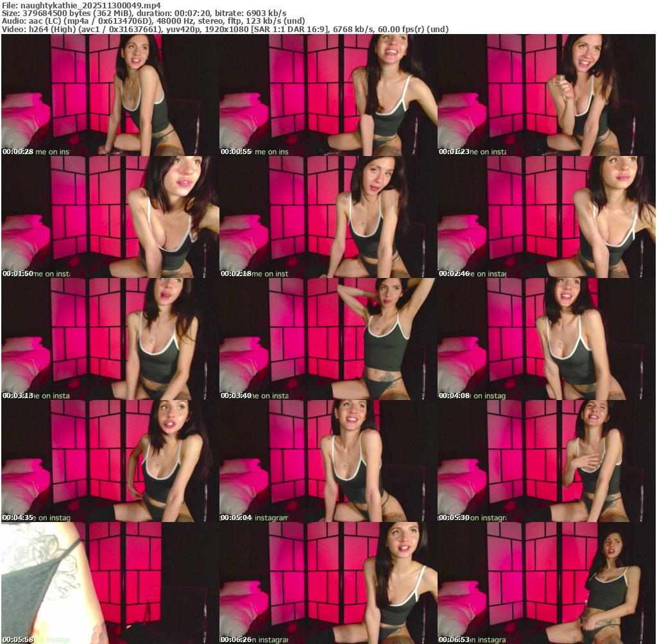The width and height of the screenshot is (657, 644).
Task: Select the 00:04:08 preview frame
Action: click(x=546, y=339)
